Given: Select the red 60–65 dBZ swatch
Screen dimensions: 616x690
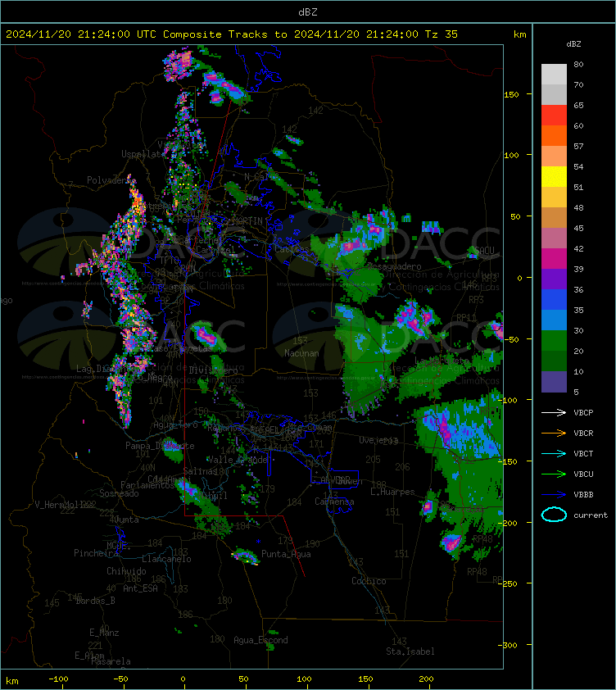Looking at the screenshot, I should [554, 116].
